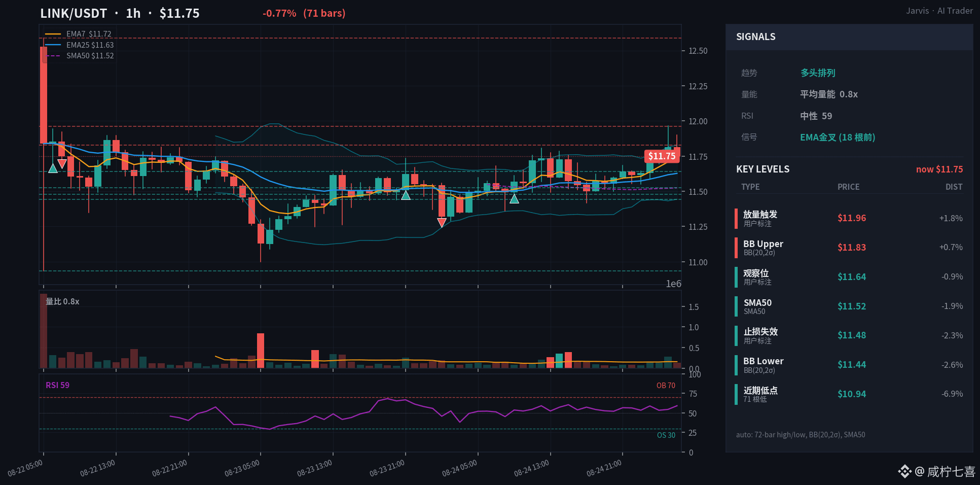Select the SMA50 $11.52 legend entry
The width and height of the screenshot is (980, 485).
[x=80, y=56]
